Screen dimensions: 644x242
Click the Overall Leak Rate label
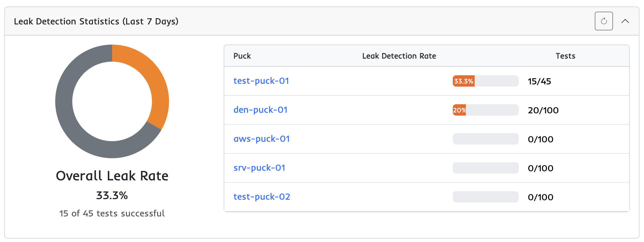pyautogui.click(x=112, y=176)
